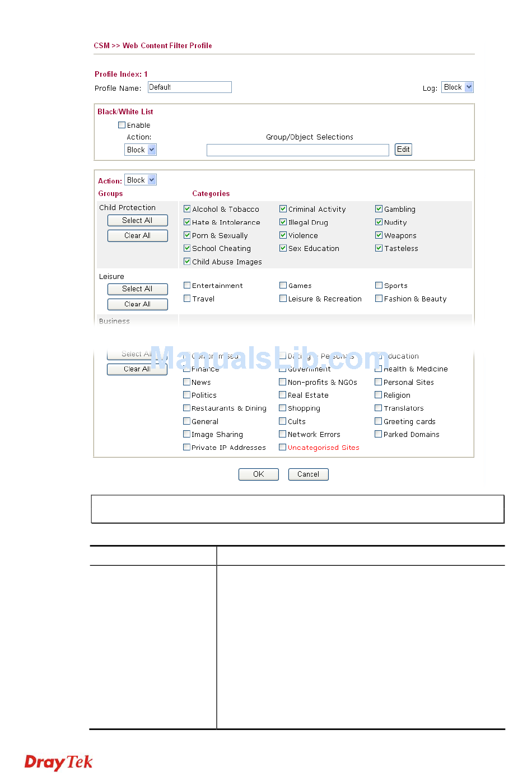Check the Parked Domains box
532x777 pixels.
pyautogui.click(x=379, y=434)
